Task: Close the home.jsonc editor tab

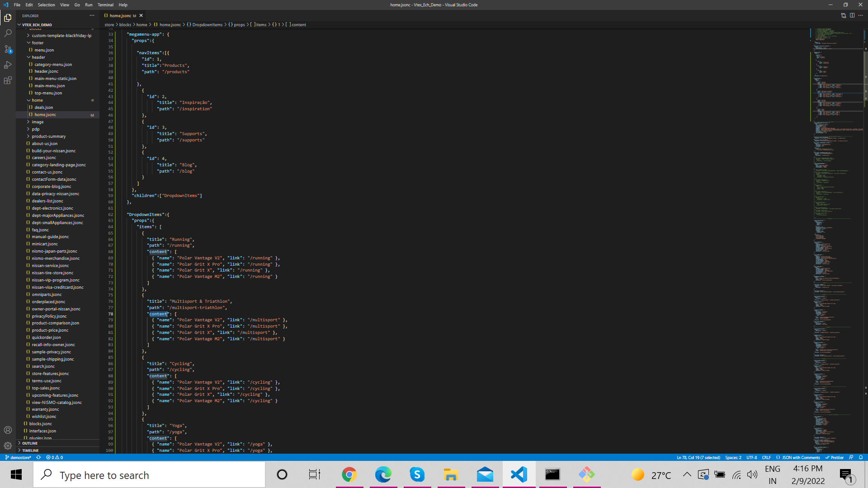Action: pyautogui.click(x=141, y=15)
